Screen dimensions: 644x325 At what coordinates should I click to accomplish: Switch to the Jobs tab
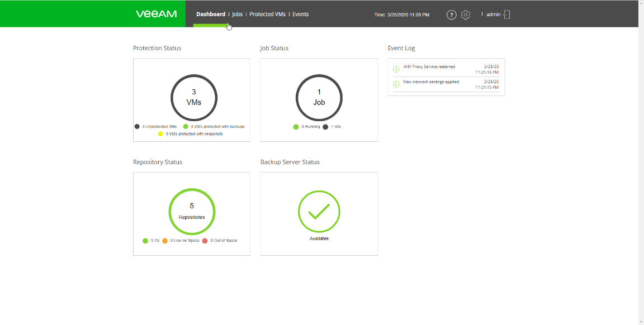point(238,15)
